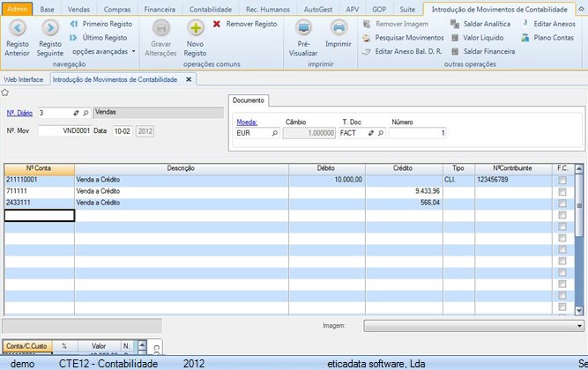The width and height of the screenshot is (588, 370).
Task: Click the Registo Anterior back arrow icon
Action: click(17, 28)
